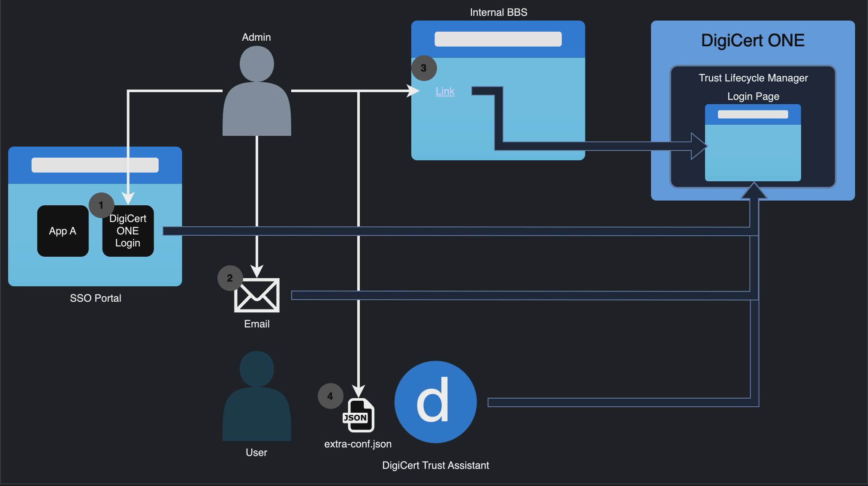
Task: Click the DigiCert ONE title text
Action: (x=753, y=41)
